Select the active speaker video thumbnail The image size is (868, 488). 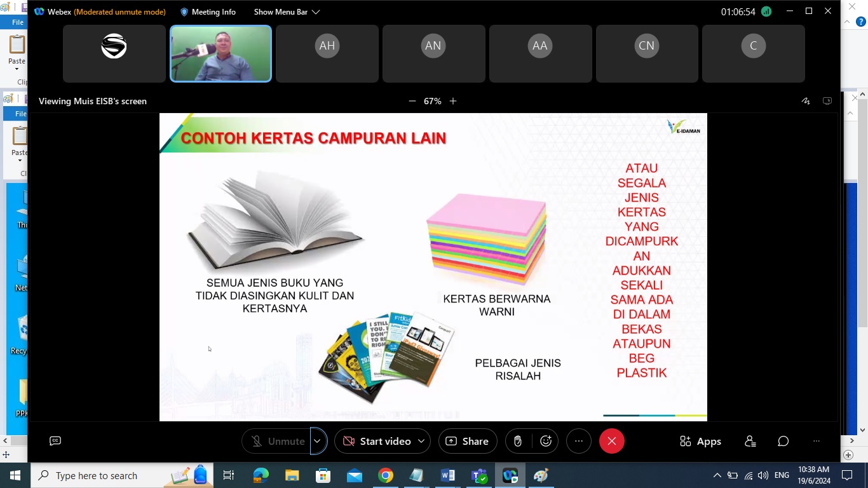(x=220, y=54)
